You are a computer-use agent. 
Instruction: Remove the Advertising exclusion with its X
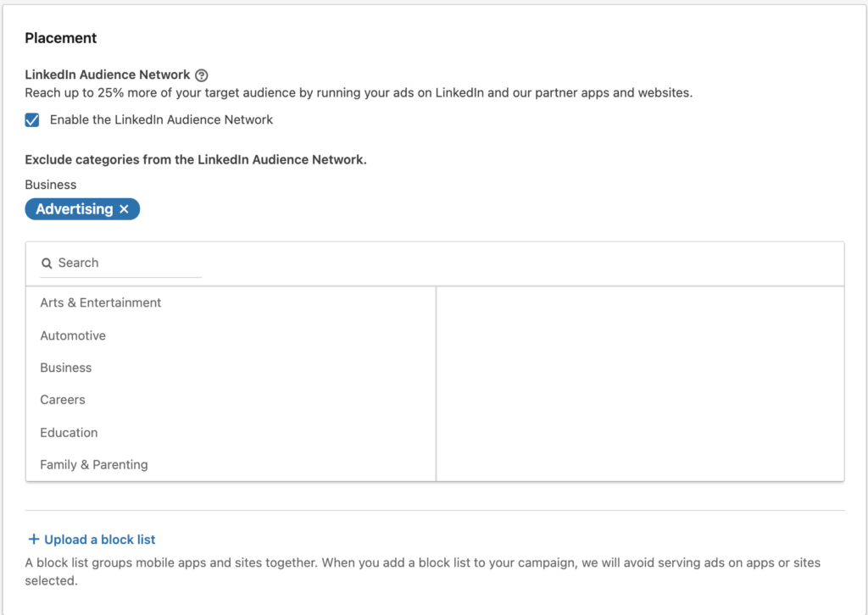(x=124, y=209)
